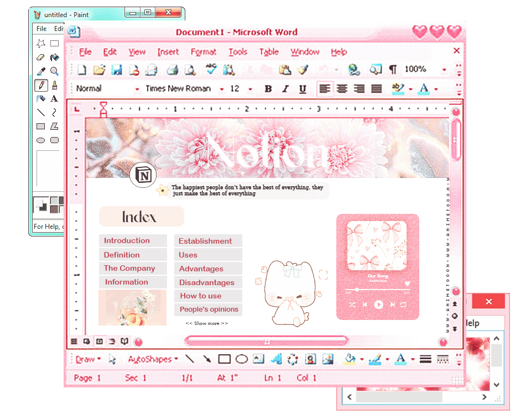531x420 pixels.
Task: Click the New Blank Document icon in Word
Action: click(x=82, y=70)
